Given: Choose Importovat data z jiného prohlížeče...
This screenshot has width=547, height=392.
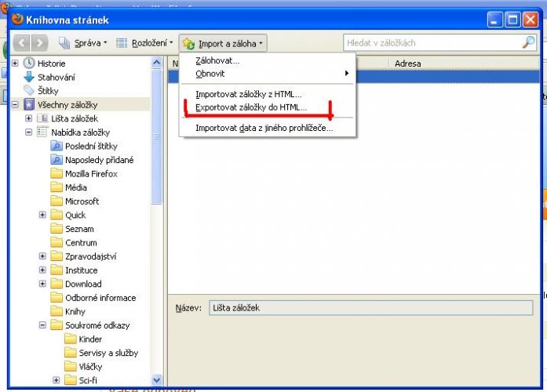Looking at the screenshot, I should 268,128.
